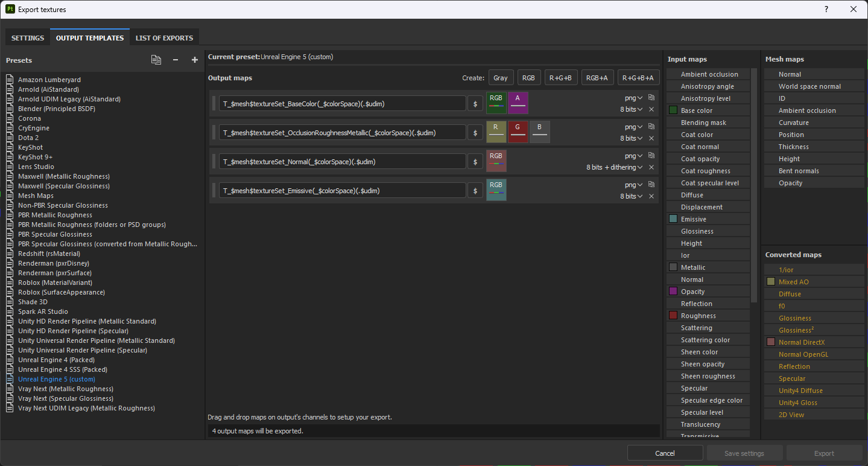The width and height of the screenshot is (868, 466).
Task: Delete the Emissive output map with X
Action: [x=651, y=196]
